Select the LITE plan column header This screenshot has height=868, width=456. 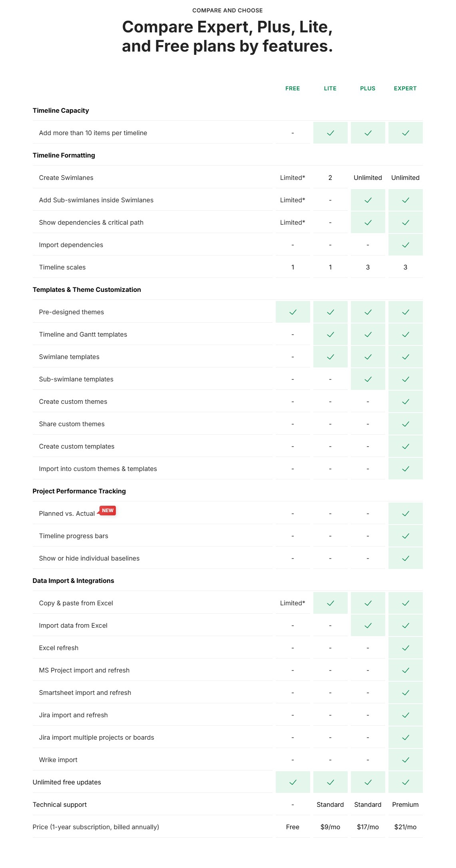point(330,88)
